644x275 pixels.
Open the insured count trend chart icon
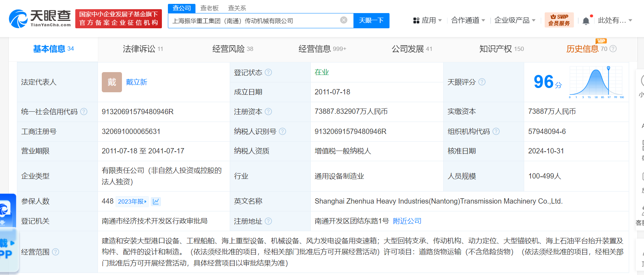[156, 201]
